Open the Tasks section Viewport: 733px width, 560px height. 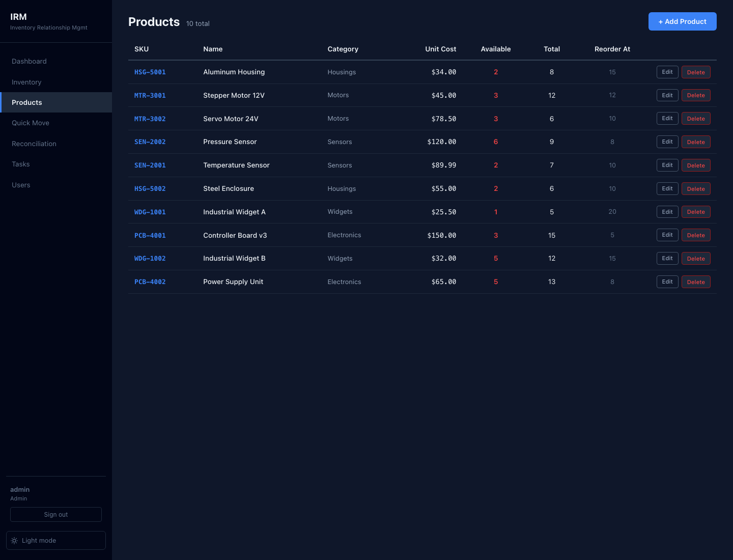56,164
